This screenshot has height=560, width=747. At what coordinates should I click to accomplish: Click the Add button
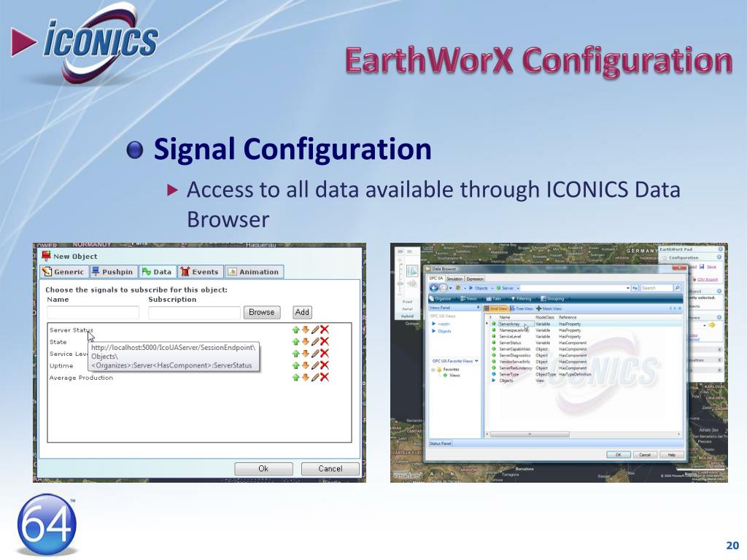[x=302, y=312]
